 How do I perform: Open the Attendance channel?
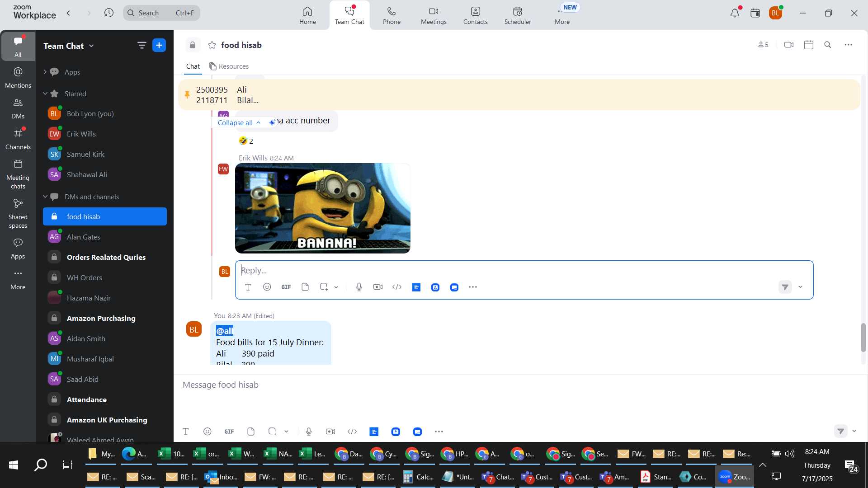click(105, 400)
